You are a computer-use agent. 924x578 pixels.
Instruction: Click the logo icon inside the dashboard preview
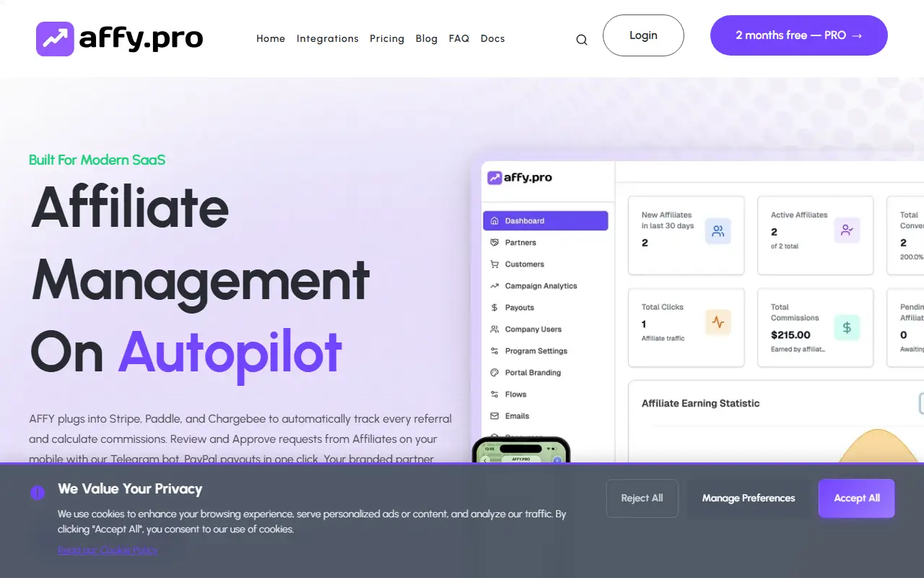(x=494, y=178)
